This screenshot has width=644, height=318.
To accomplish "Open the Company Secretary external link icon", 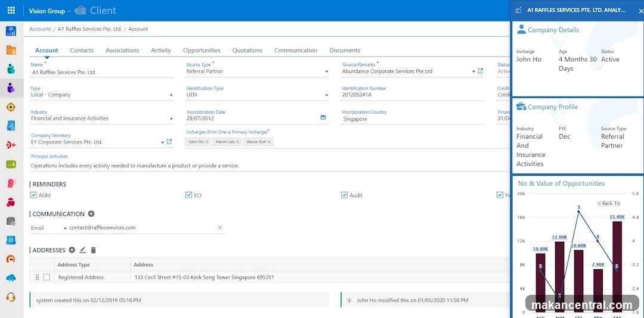I will click(x=169, y=142).
